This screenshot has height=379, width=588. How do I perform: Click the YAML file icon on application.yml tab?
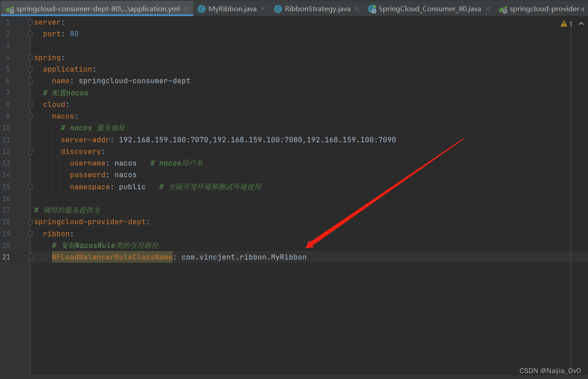pyautogui.click(x=9, y=9)
